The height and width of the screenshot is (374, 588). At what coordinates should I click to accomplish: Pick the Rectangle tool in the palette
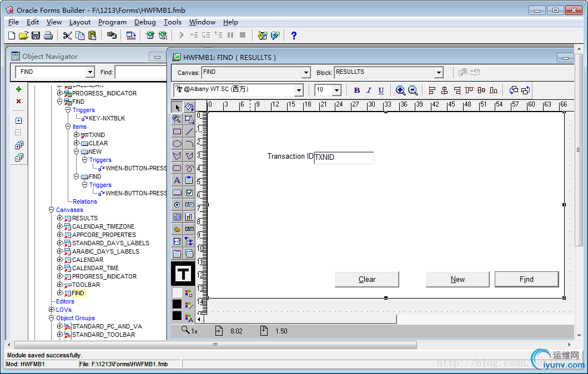177,132
